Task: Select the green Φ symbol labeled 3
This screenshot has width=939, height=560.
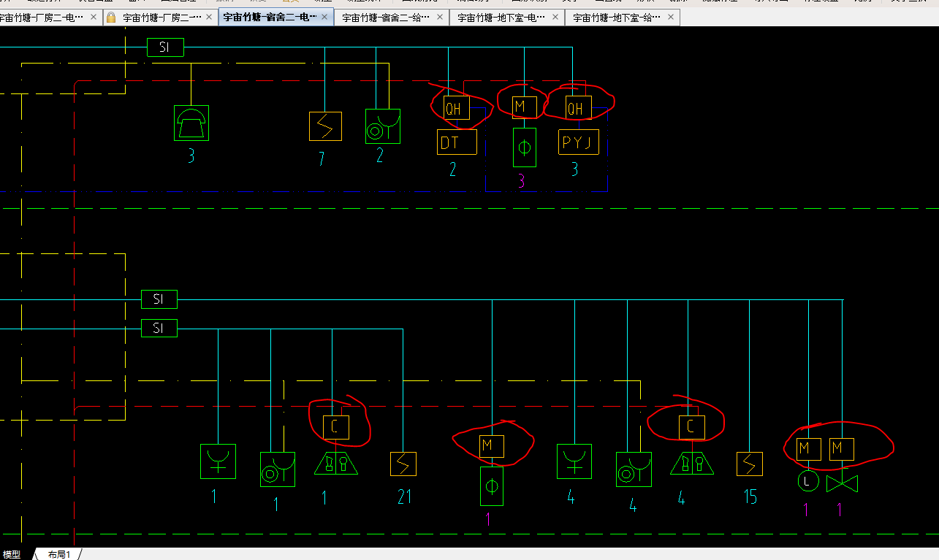Action: tap(524, 147)
